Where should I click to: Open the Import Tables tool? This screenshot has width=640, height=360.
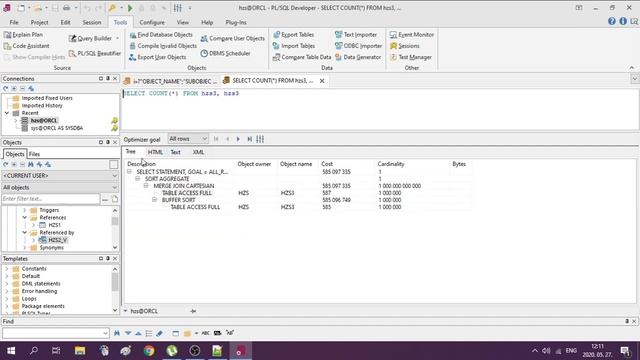tap(294, 46)
